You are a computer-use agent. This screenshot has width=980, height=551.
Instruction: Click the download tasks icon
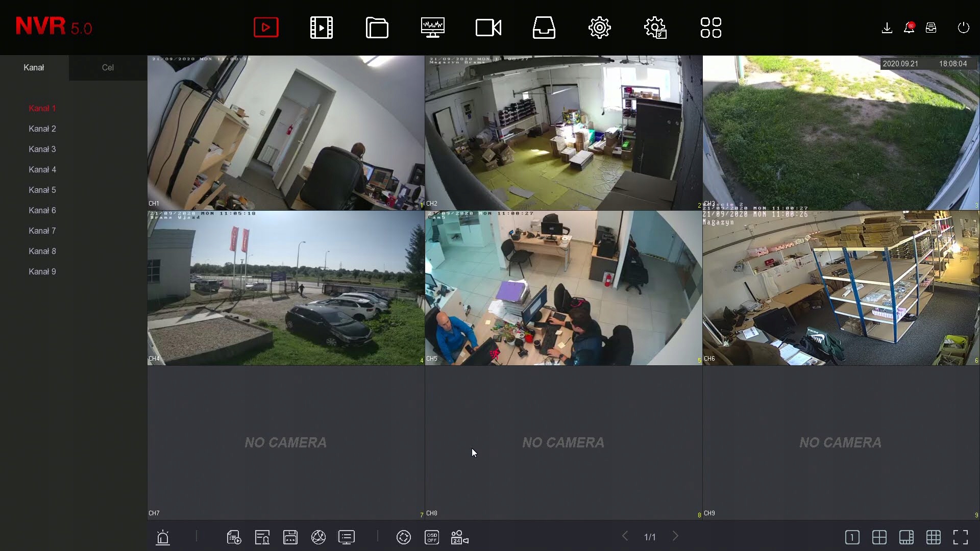[887, 28]
